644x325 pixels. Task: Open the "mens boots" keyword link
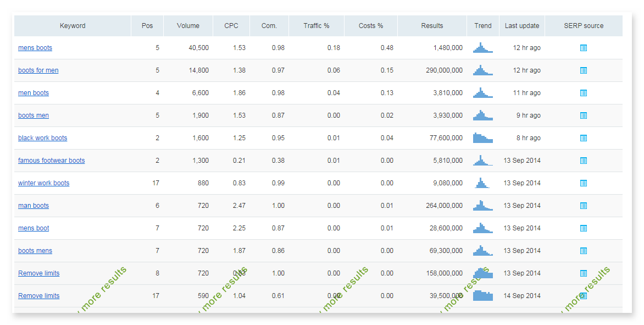pyautogui.click(x=35, y=48)
